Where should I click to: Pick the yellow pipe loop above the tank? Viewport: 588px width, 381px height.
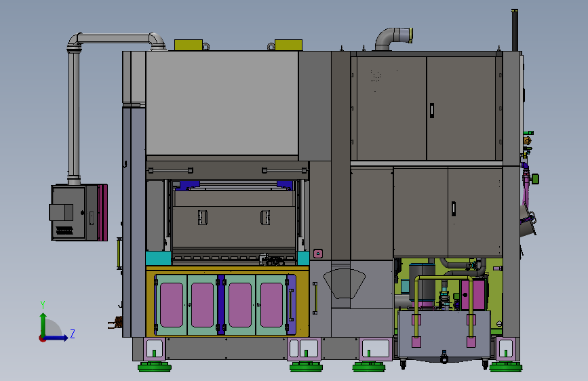(x=444, y=278)
